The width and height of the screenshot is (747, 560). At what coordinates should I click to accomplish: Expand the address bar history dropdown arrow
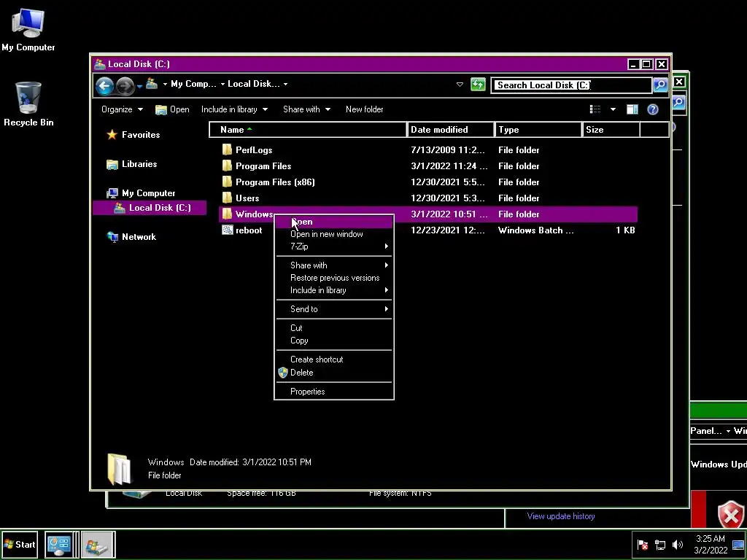click(460, 85)
